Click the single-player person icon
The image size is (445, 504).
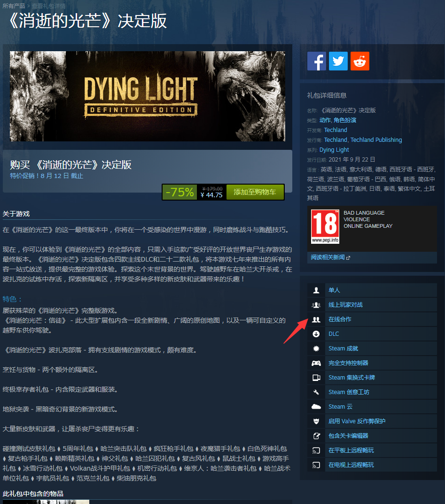(x=316, y=290)
